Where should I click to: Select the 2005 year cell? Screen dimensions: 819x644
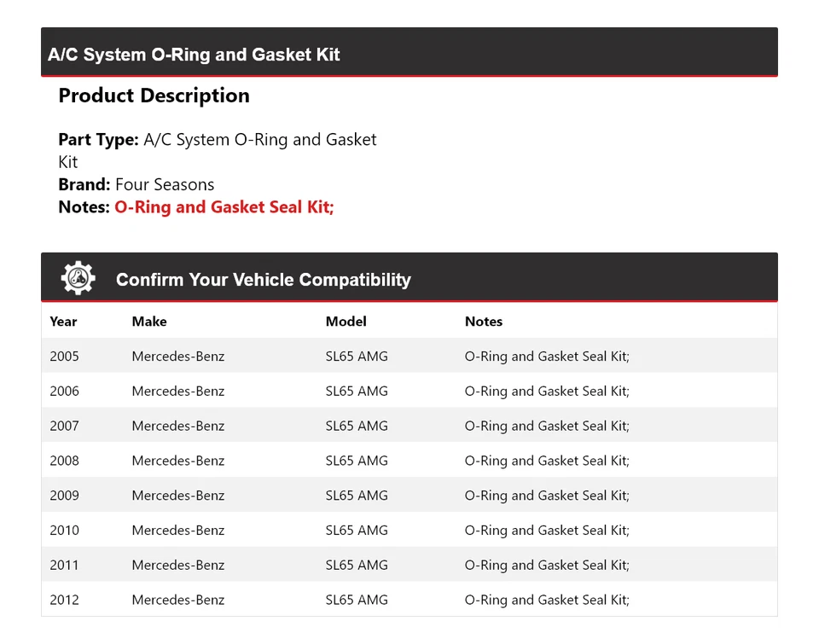(x=64, y=357)
